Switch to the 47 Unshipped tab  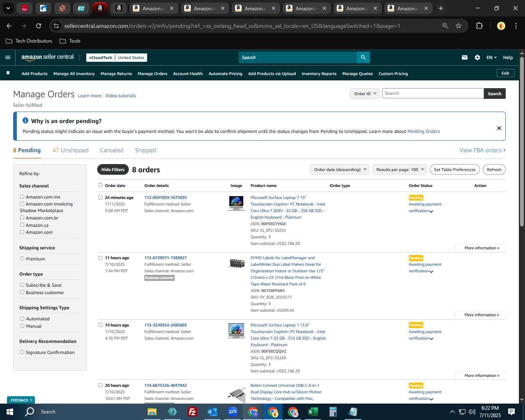click(71, 150)
